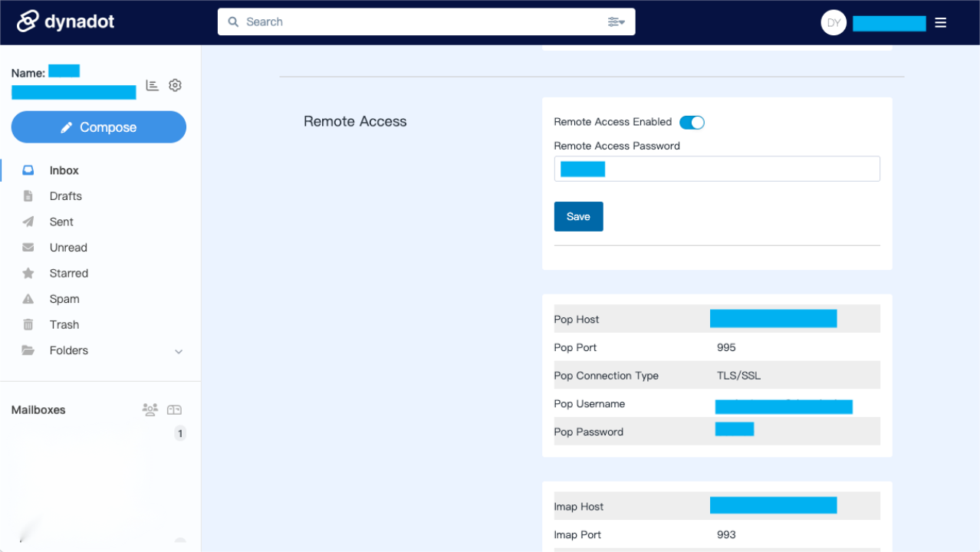This screenshot has height=552, width=980.
Task: Open advanced search filter options
Action: click(616, 22)
